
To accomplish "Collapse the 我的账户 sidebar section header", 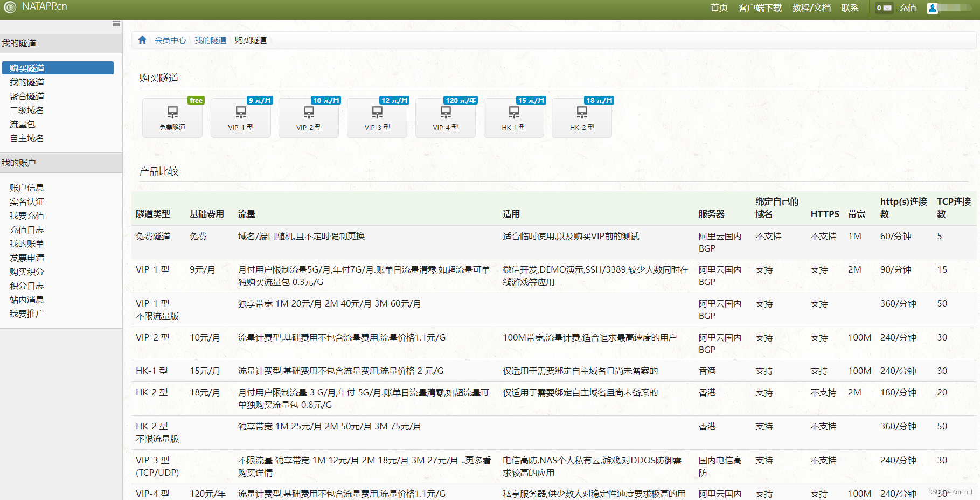I will pos(61,163).
